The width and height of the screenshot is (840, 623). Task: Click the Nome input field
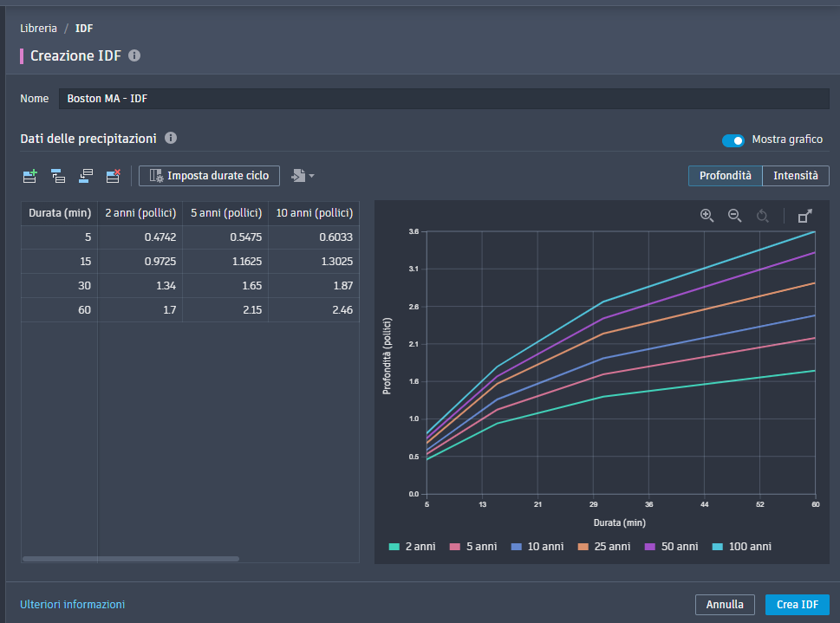click(x=444, y=99)
